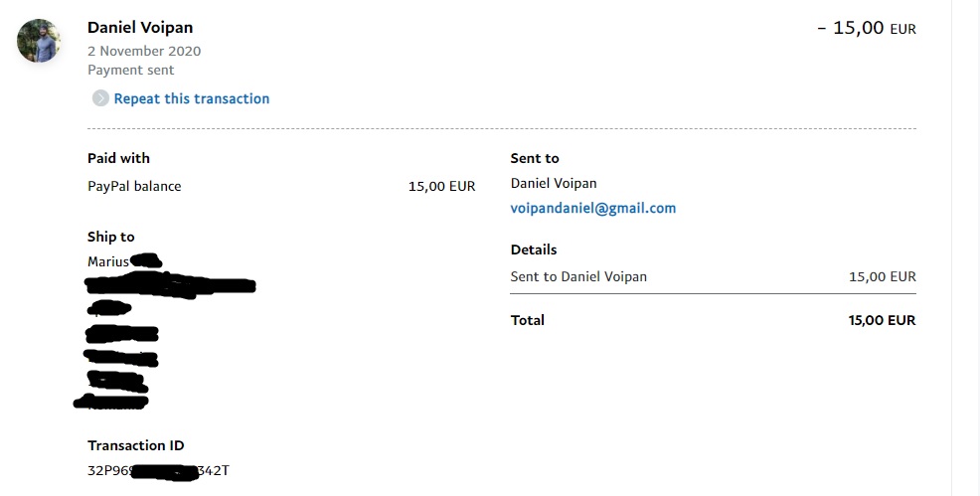Select the PayPal balance payment method
The image size is (980, 496).
(134, 186)
